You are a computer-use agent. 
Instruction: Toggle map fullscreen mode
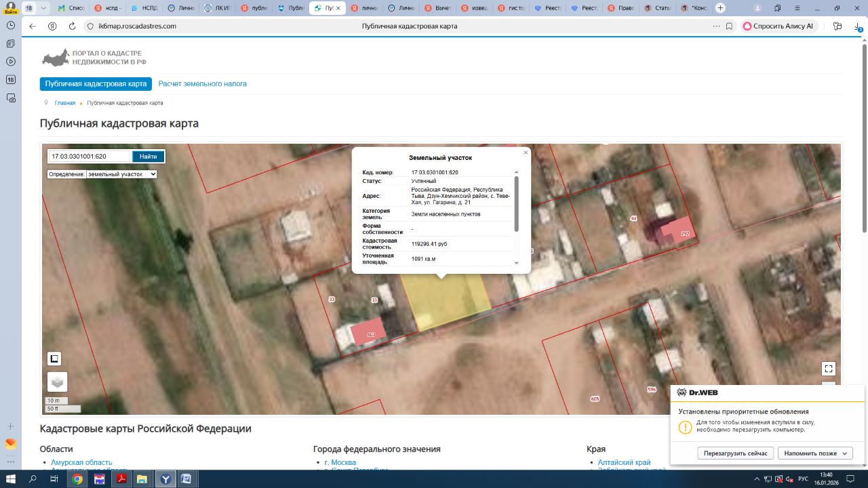(x=828, y=369)
